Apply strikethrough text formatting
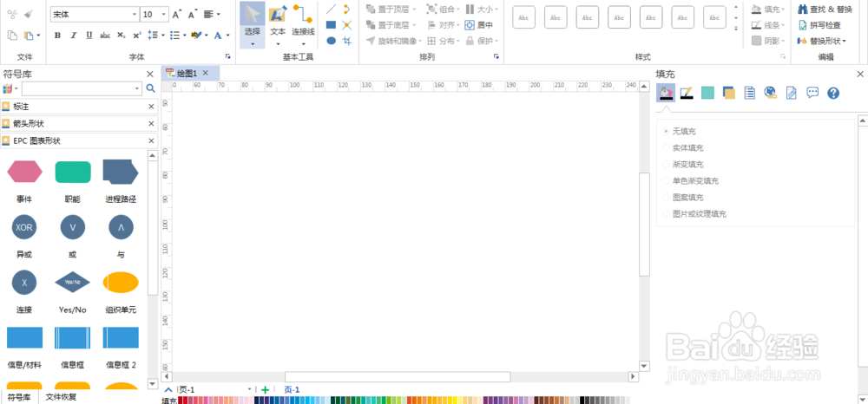 (x=105, y=36)
